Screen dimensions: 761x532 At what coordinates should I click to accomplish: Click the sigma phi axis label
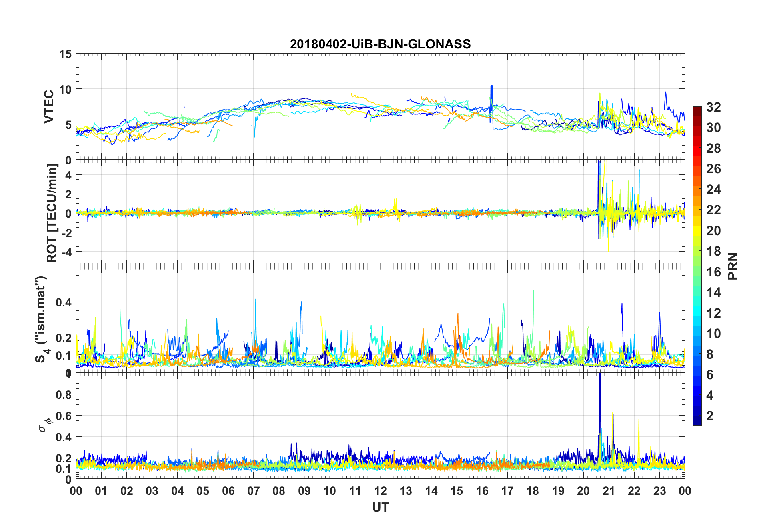pyautogui.click(x=45, y=425)
